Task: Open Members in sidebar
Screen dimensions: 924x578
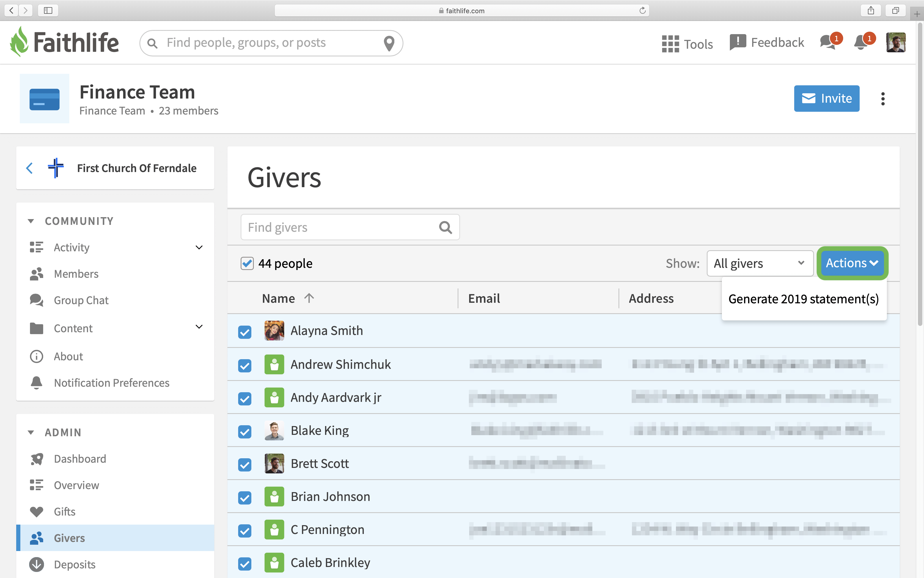Action: click(x=76, y=274)
